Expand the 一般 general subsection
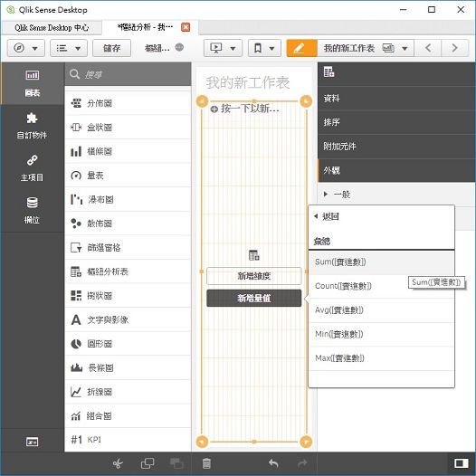476x476 pixels. (396, 194)
